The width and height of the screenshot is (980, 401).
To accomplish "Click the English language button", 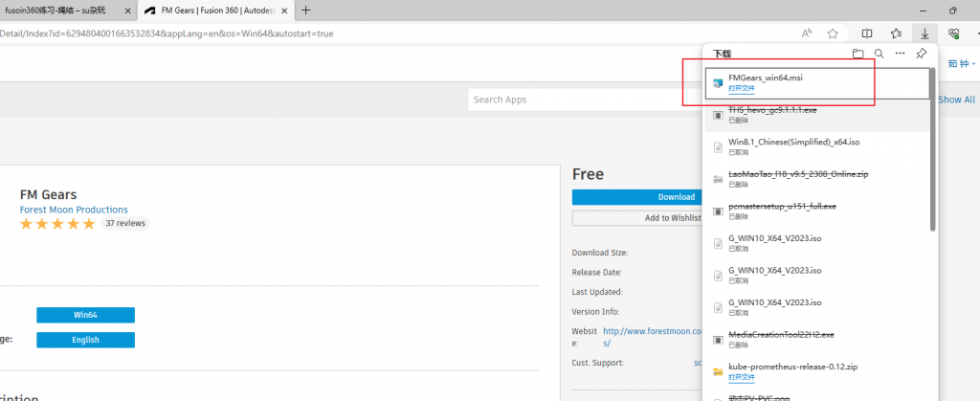I will coord(85,340).
